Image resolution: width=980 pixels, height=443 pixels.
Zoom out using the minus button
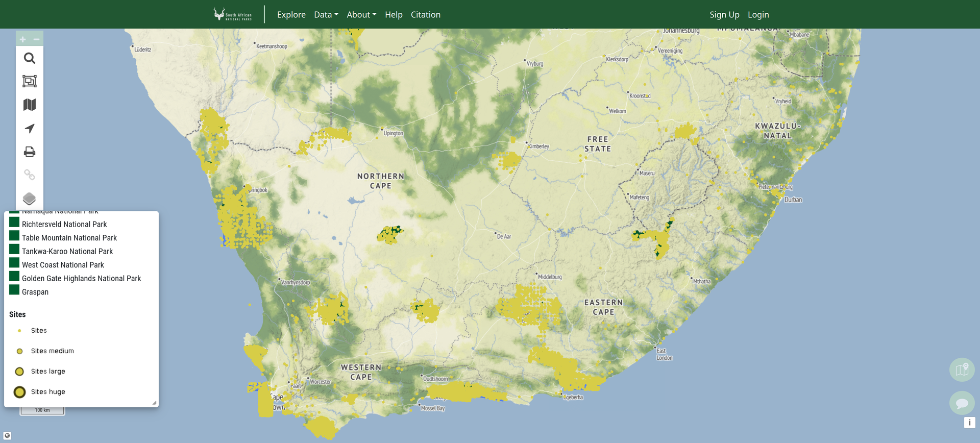point(36,39)
